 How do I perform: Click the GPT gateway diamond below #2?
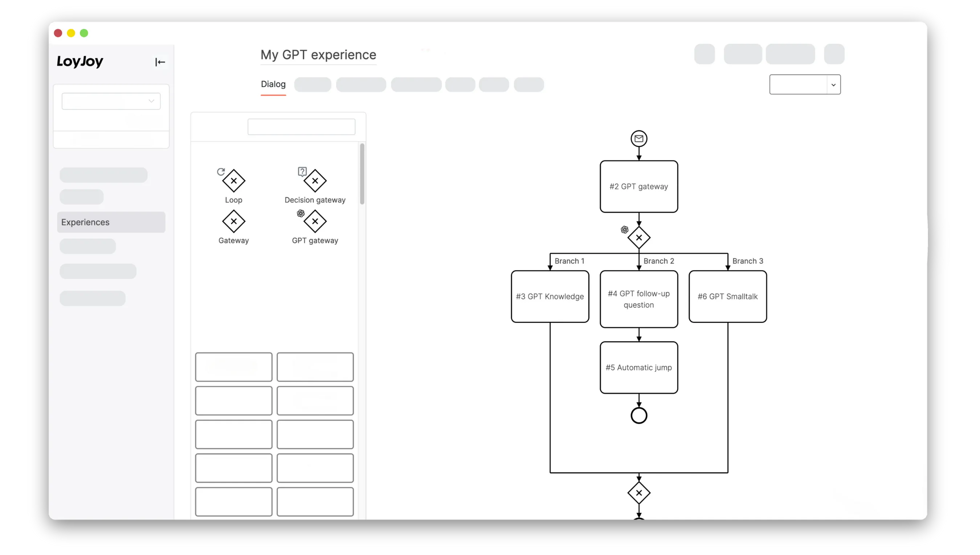639,238
